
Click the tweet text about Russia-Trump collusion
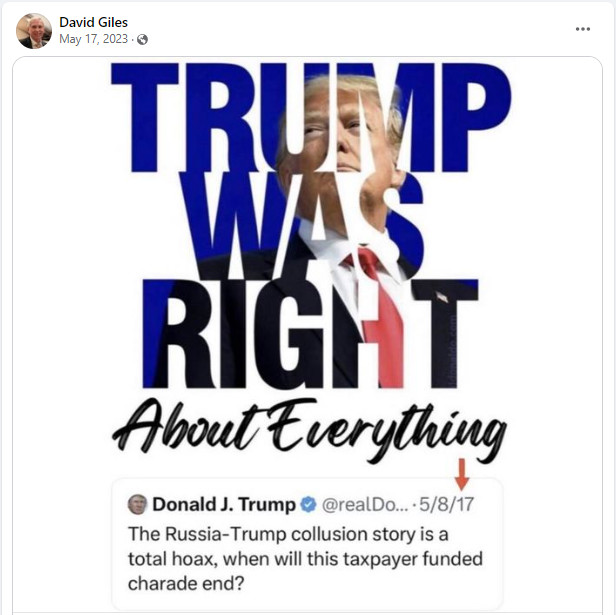[x=305, y=558]
